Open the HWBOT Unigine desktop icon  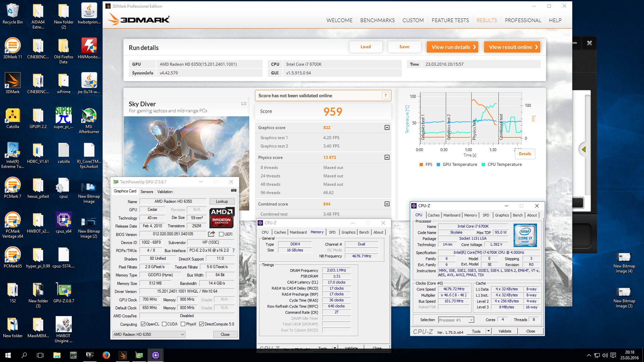pos(63,329)
